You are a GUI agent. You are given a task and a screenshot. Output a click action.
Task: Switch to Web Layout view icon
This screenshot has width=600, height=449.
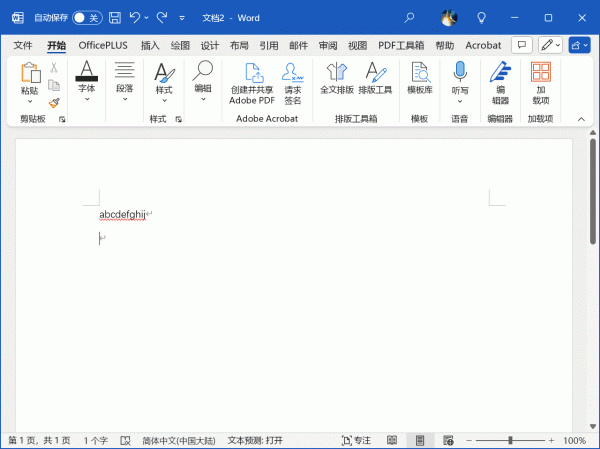coord(448,441)
